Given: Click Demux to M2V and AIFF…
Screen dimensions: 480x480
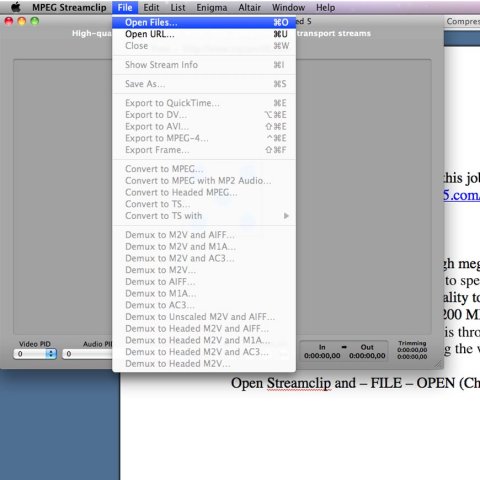Looking at the screenshot, I should point(204,235).
